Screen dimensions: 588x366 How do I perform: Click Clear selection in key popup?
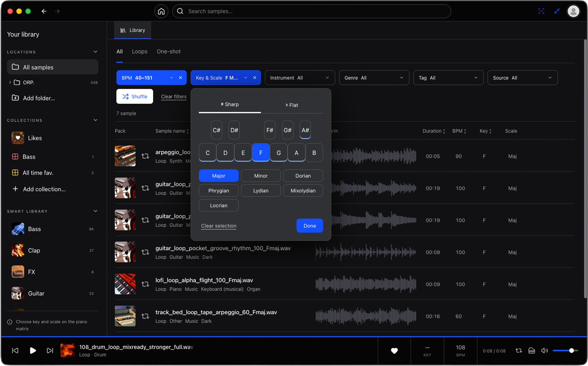[219, 226]
